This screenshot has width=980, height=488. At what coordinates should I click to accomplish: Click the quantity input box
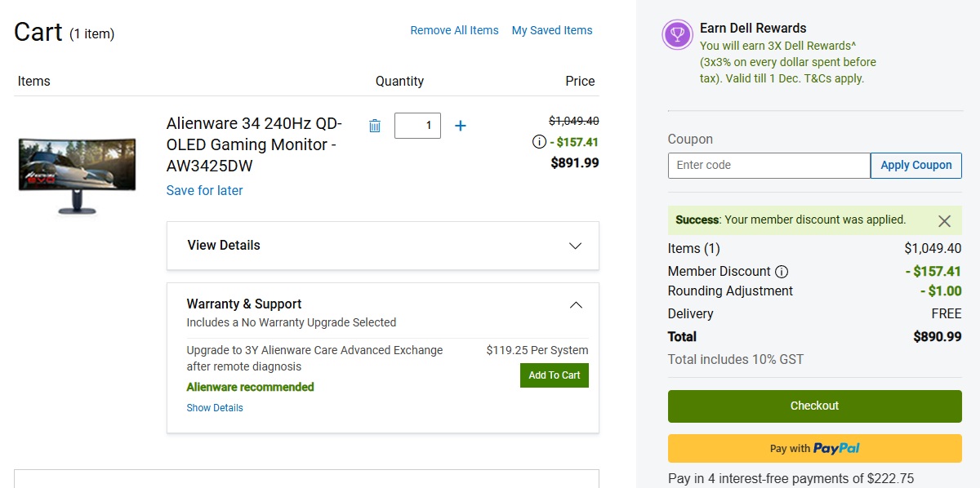point(417,126)
